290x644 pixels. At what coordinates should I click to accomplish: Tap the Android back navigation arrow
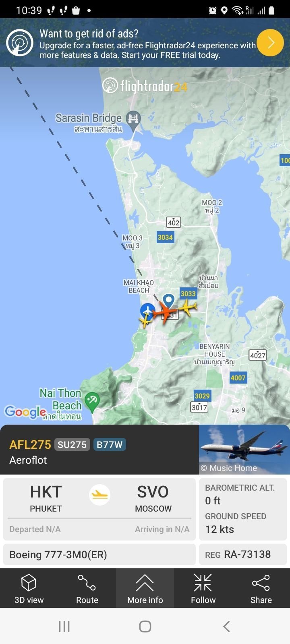click(226, 626)
